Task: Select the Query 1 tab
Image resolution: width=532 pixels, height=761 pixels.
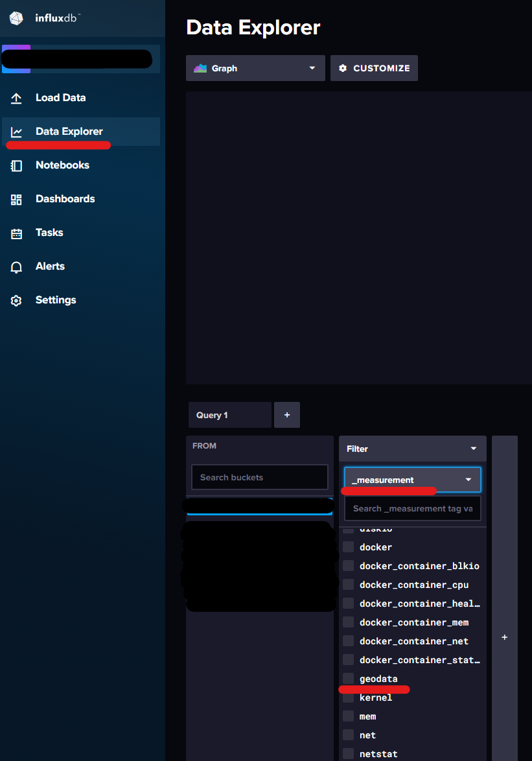Action: [230, 415]
